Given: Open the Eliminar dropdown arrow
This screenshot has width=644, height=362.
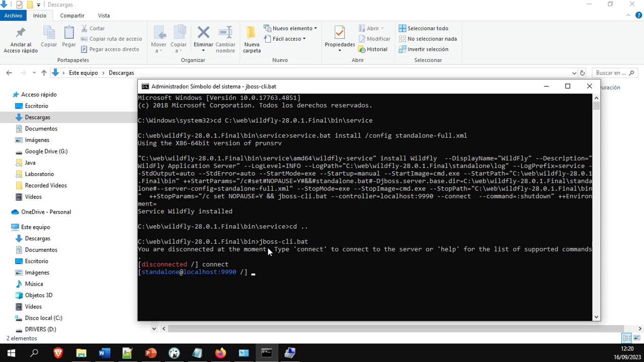Looking at the screenshot, I should 203,51.
